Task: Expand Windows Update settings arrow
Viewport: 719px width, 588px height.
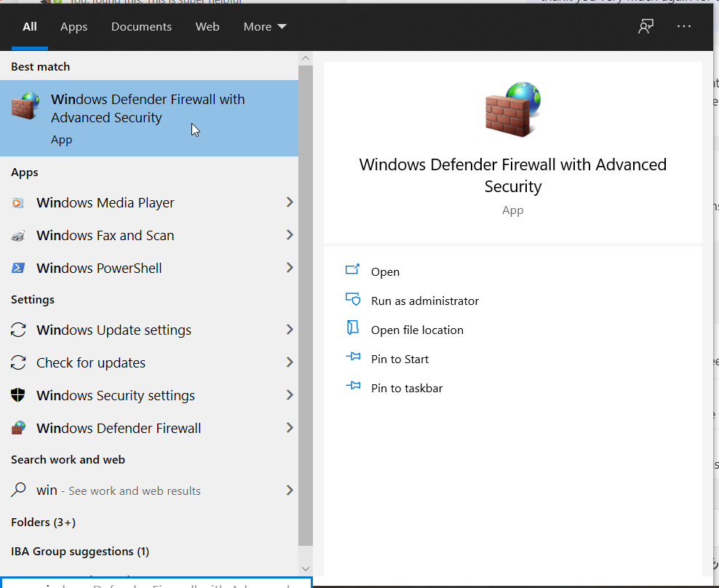Action: click(290, 330)
